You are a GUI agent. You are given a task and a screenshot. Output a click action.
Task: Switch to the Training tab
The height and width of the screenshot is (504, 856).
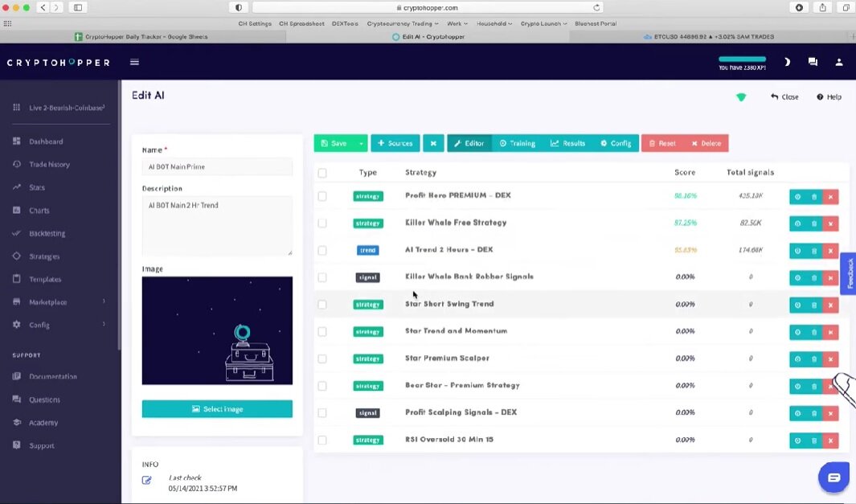(x=518, y=143)
